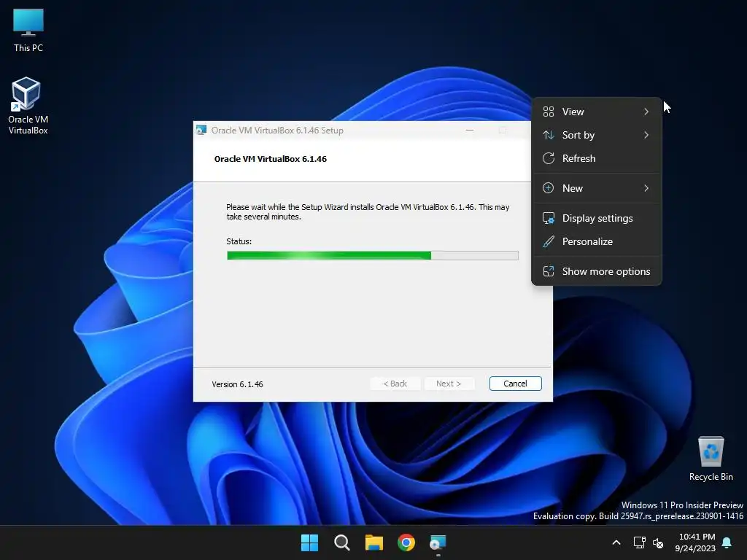Expand the View submenu
Image resolution: width=747 pixels, height=560 pixels.
click(596, 112)
